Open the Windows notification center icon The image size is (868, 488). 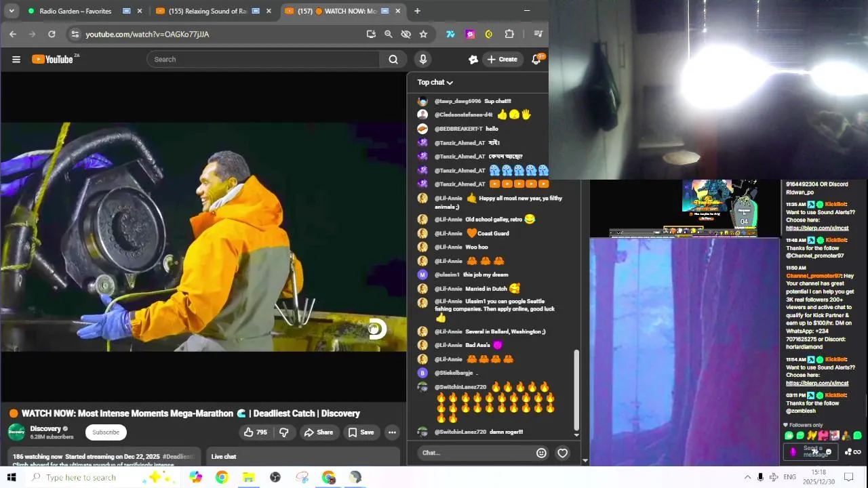(x=848, y=477)
